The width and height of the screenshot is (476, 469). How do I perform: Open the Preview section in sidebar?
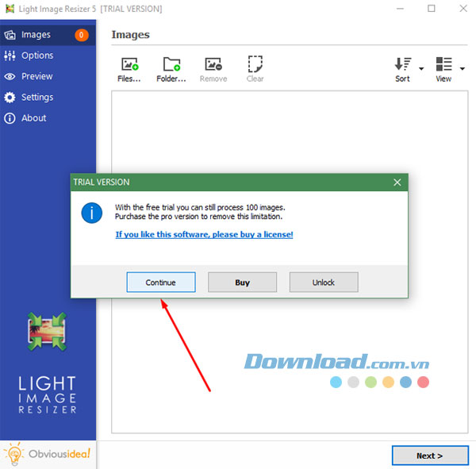[48, 76]
